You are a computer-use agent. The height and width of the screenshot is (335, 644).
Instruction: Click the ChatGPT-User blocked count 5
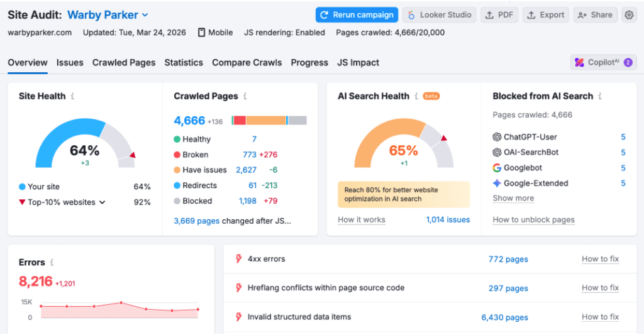(x=623, y=137)
